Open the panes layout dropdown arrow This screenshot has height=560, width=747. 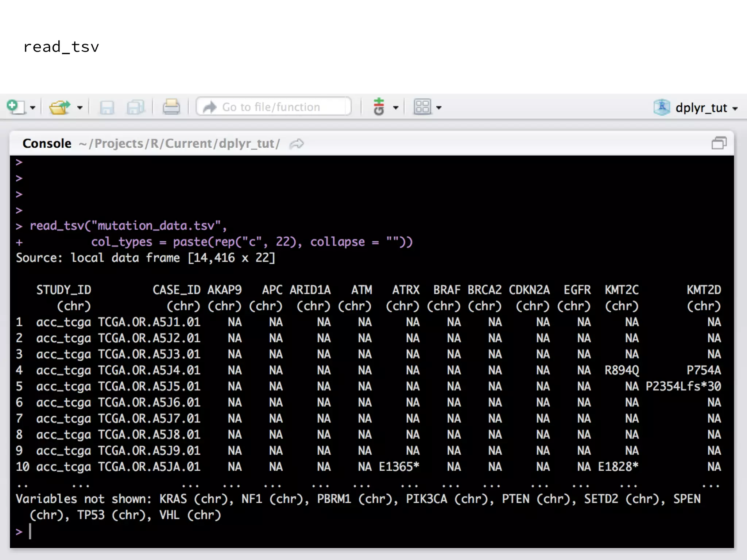439,108
